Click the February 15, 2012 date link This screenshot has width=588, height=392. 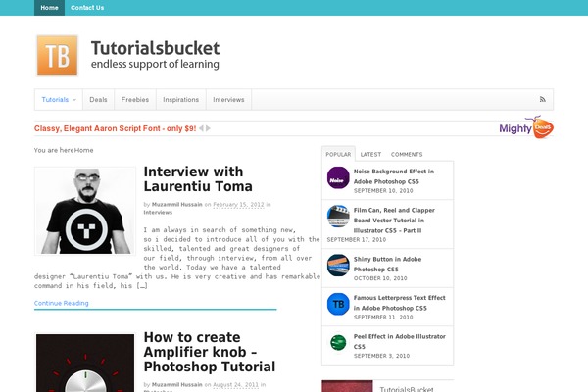(238, 205)
